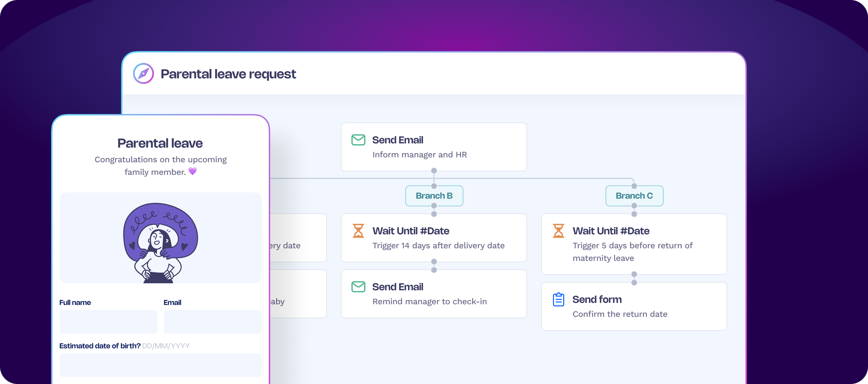868x384 pixels.
Task: Click the clipboard icon on Send form card
Action: [558, 299]
